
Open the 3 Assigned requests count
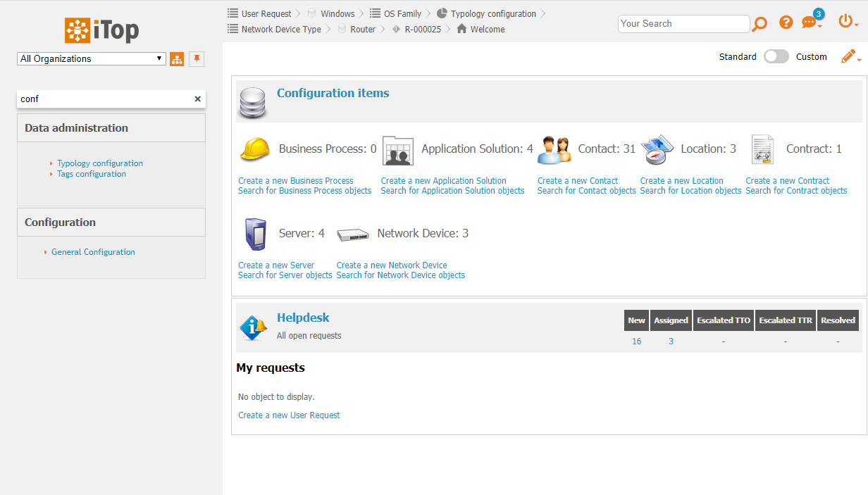click(x=671, y=342)
